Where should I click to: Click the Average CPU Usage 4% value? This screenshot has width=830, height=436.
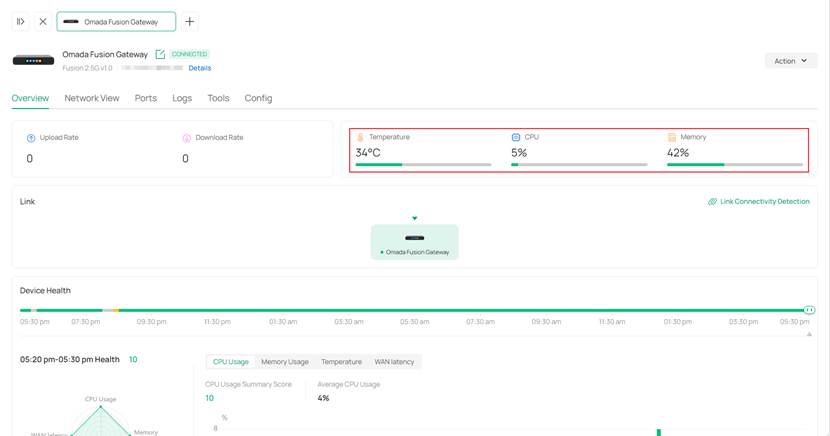[323, 398]
